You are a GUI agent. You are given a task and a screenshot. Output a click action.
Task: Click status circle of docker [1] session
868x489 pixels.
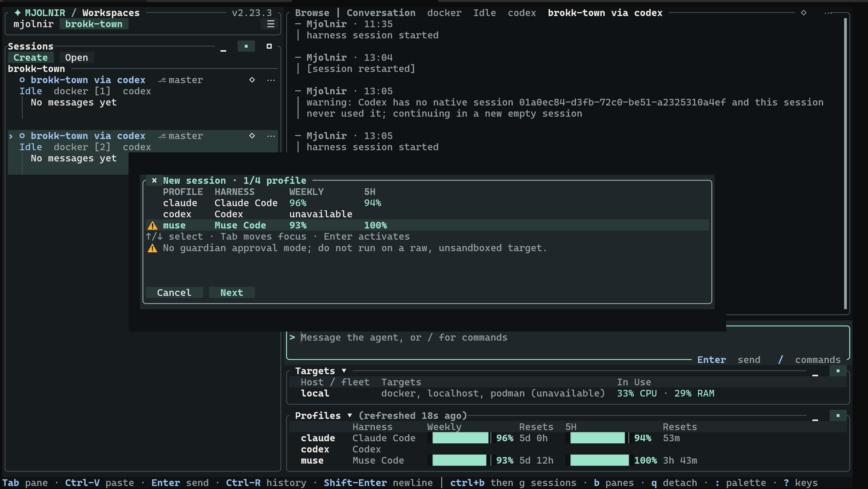[x=22, y=80]
